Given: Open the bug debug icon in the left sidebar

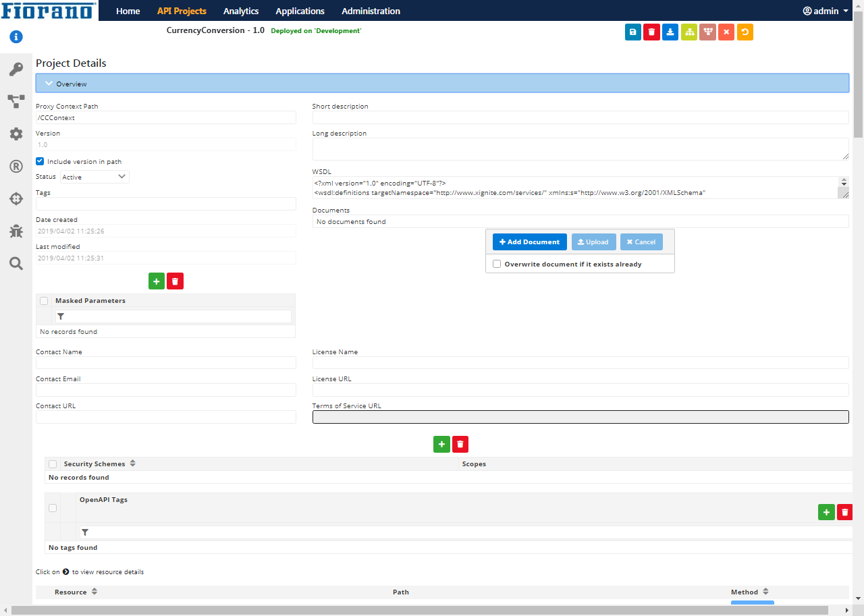Looking at the screenshot, I should point(16,231).
